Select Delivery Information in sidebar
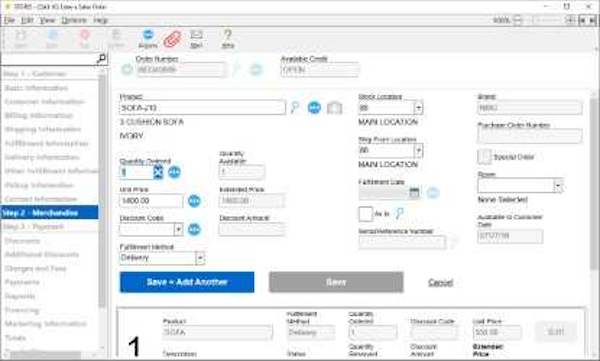 pyautogui.click(x=42, y=157)
